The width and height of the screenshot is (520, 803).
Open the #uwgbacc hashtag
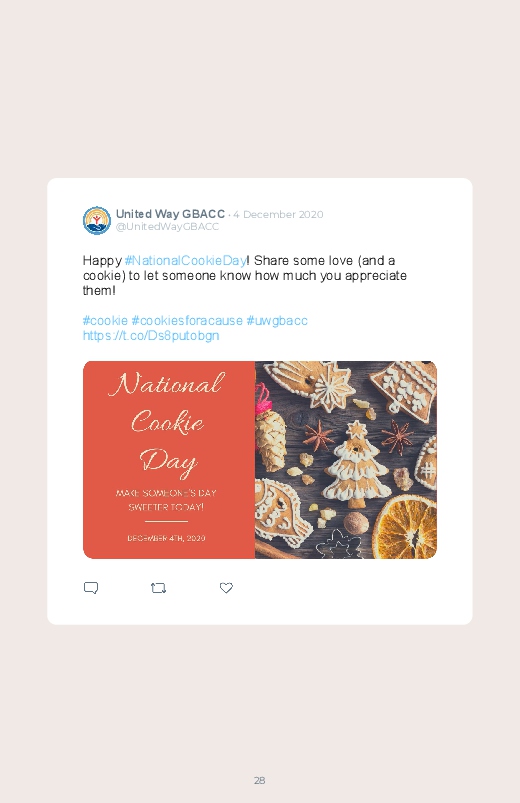pyautogui.click(x=277, y=321)
